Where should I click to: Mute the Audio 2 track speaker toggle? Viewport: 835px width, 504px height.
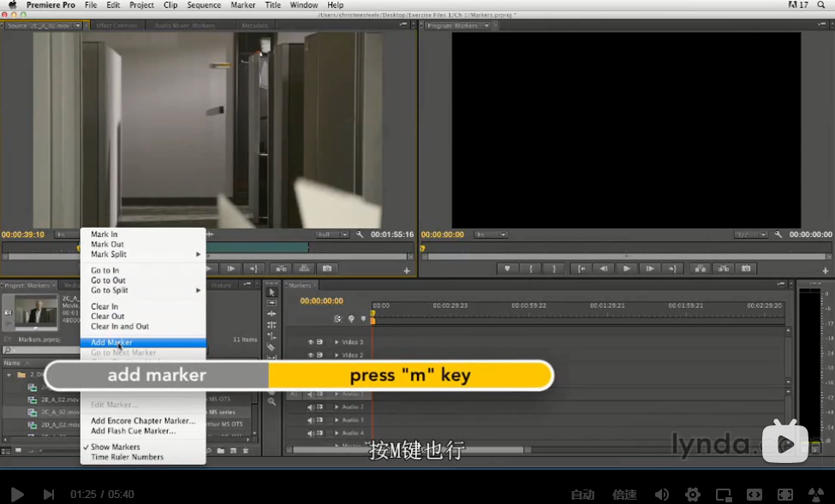tap(311, 407)
